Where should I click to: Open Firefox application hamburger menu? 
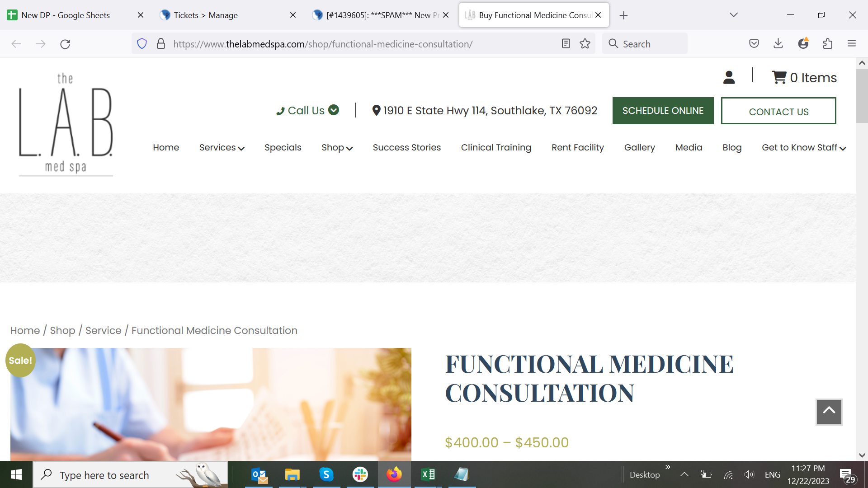[x=852, y=44]
